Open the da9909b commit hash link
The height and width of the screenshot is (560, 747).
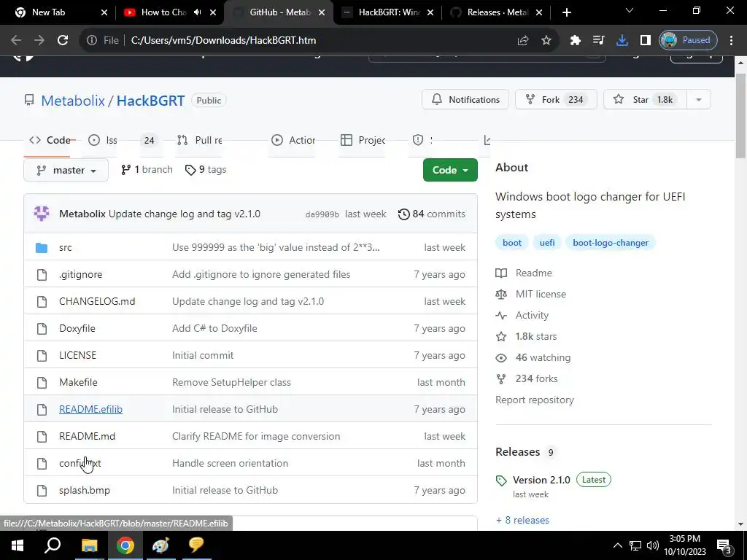point(322,214)
